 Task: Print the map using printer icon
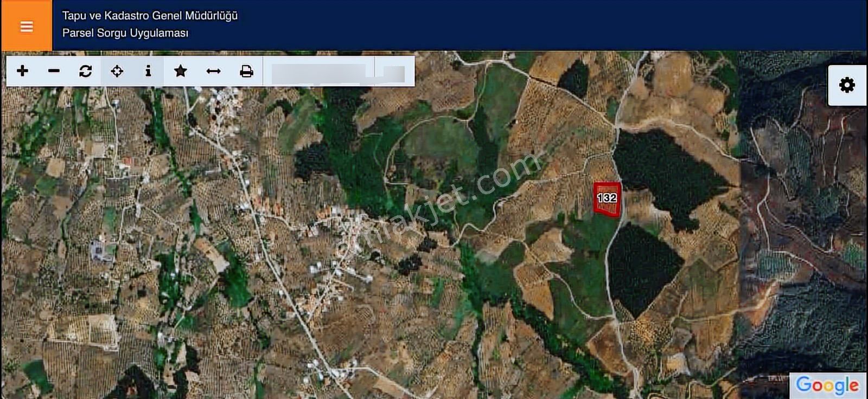pyautogui.click(x=246, y=71)
